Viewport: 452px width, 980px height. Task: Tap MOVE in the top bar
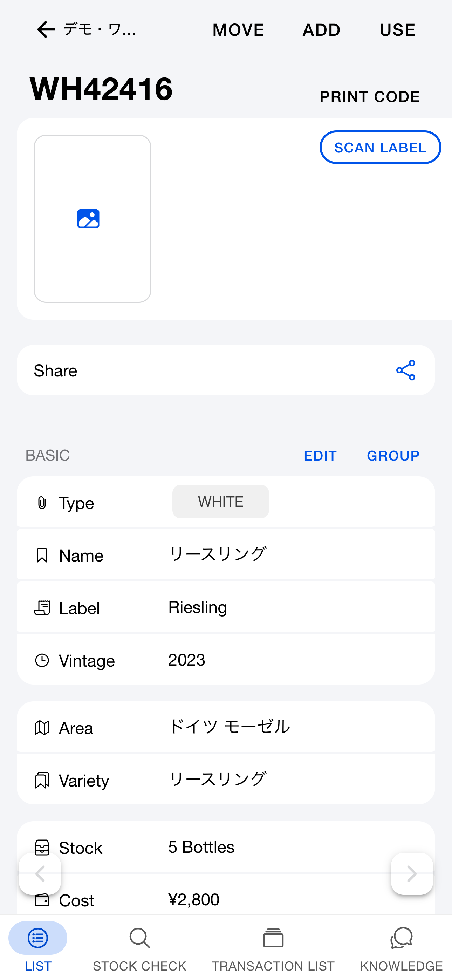(238, 30)
